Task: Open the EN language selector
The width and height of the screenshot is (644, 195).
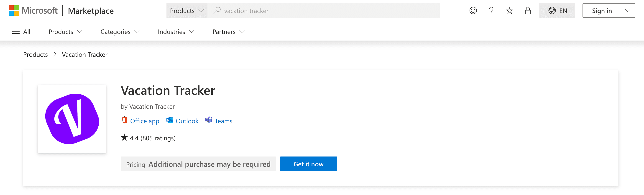Action: coord(557,10)
